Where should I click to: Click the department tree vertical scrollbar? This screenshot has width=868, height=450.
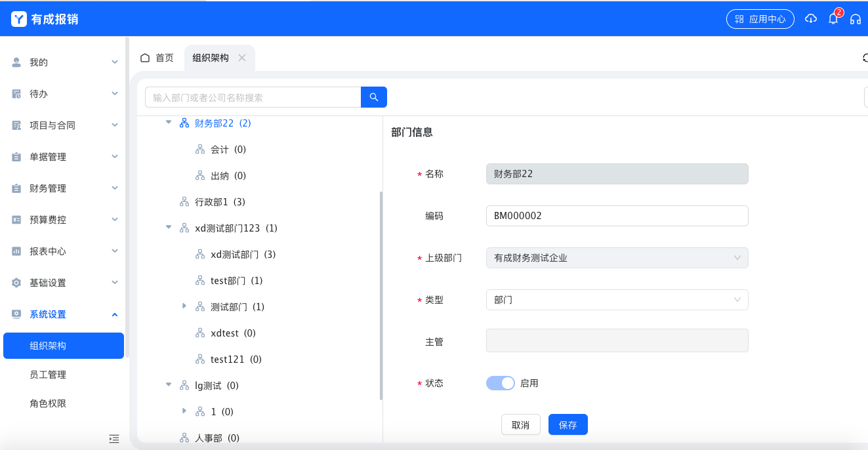pos(381,295)
